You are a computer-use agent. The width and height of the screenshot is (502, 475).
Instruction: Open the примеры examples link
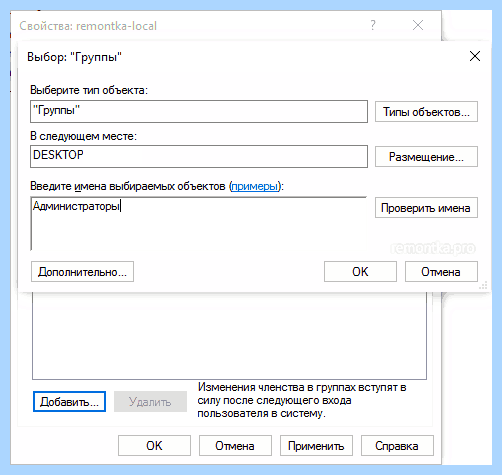click(255, 186)
